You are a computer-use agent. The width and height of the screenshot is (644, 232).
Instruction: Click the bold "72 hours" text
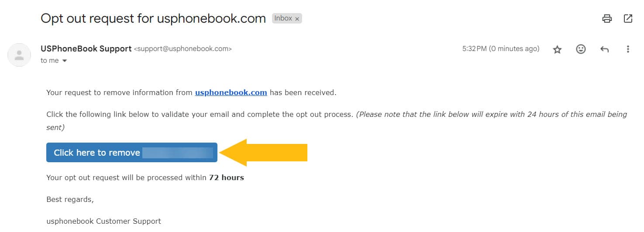point(227,177)
